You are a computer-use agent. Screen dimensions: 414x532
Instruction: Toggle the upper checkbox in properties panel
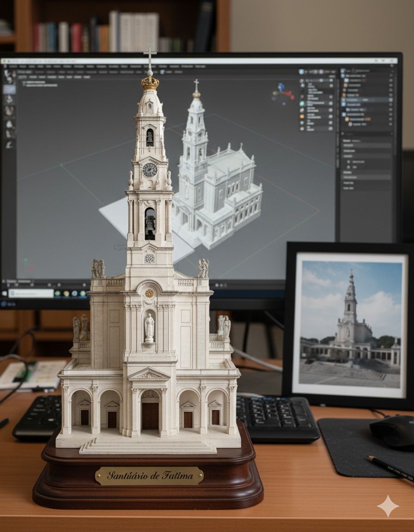point(348,162)
